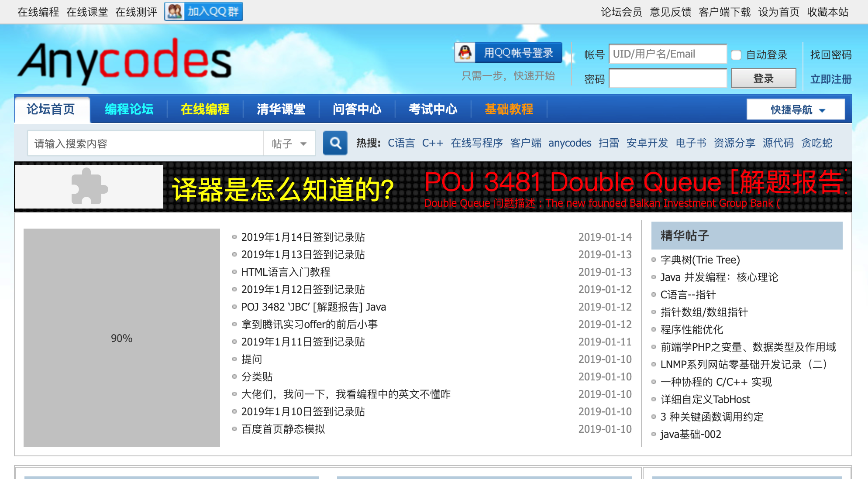Open the 帖子 search type dropdown

(289, 144)
